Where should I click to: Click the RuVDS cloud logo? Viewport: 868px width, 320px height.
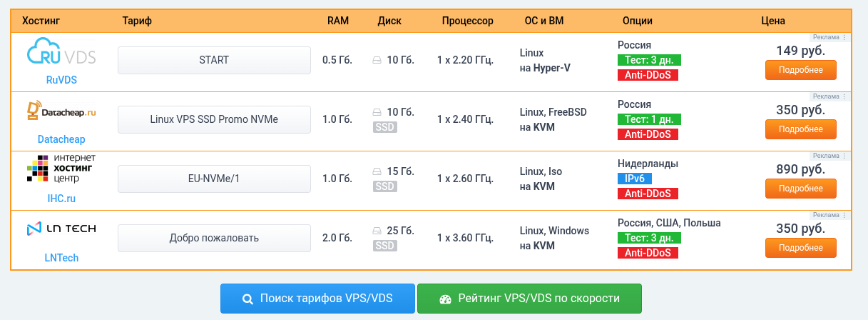click(61, 53)
